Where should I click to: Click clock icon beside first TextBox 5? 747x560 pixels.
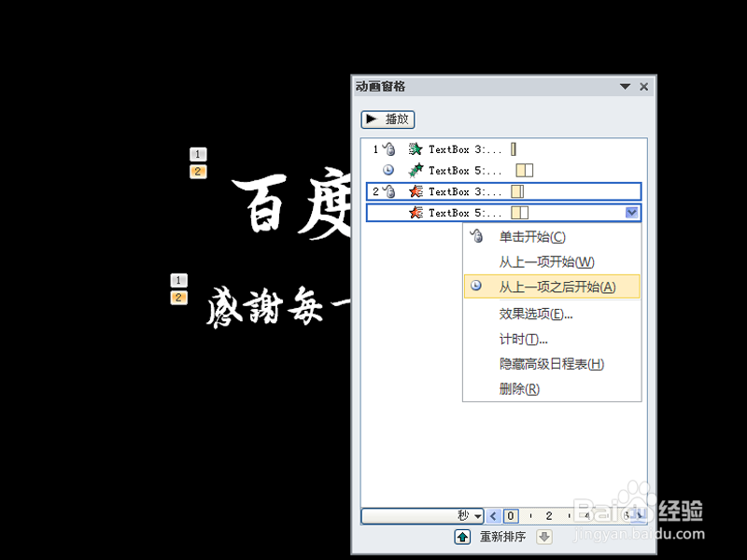point(388,170)
